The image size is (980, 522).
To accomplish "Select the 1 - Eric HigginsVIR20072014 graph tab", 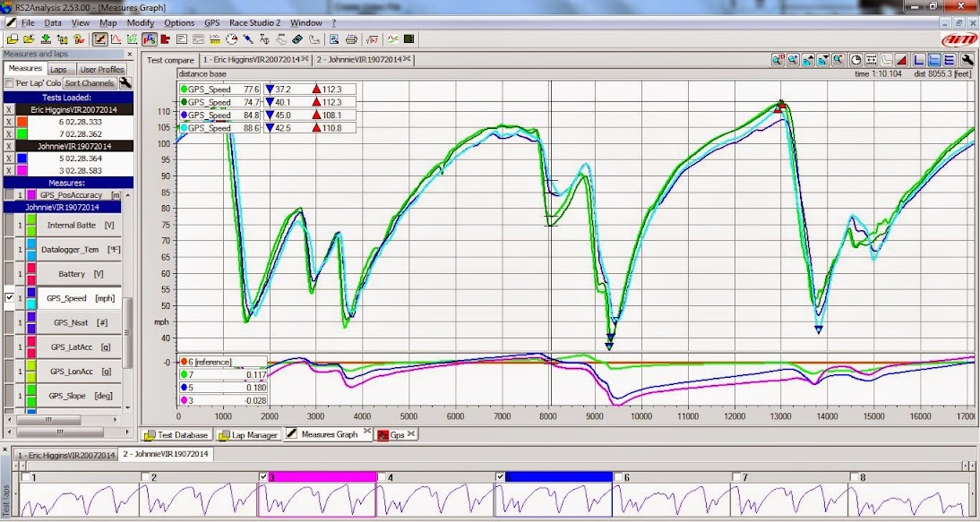I will pos(255,60).
